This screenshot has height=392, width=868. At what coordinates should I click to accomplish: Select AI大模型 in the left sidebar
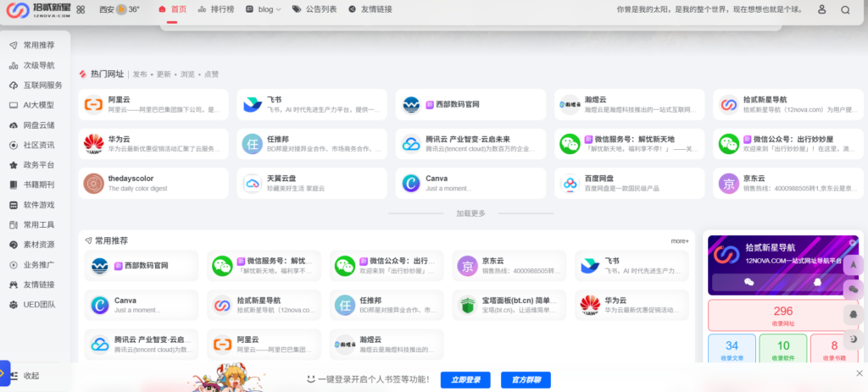click(37, 105)
